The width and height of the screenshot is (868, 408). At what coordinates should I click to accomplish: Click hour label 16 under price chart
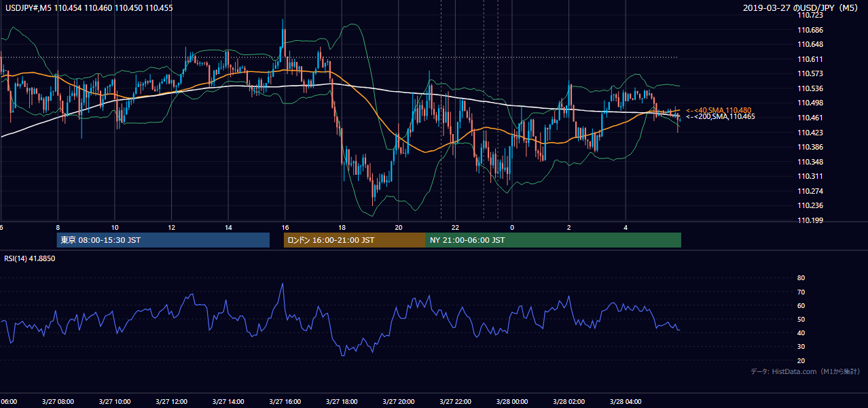click(x=285, y=227)
